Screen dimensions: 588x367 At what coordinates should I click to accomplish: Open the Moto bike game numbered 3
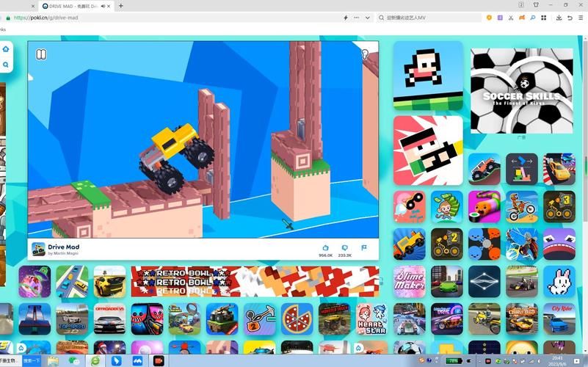coord(559,206)
